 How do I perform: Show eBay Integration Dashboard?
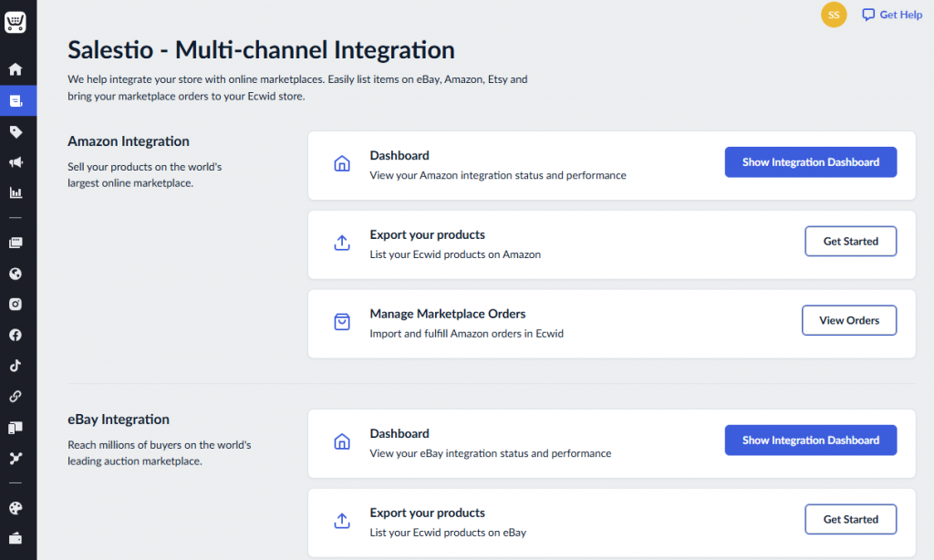[x=810, y=441]
